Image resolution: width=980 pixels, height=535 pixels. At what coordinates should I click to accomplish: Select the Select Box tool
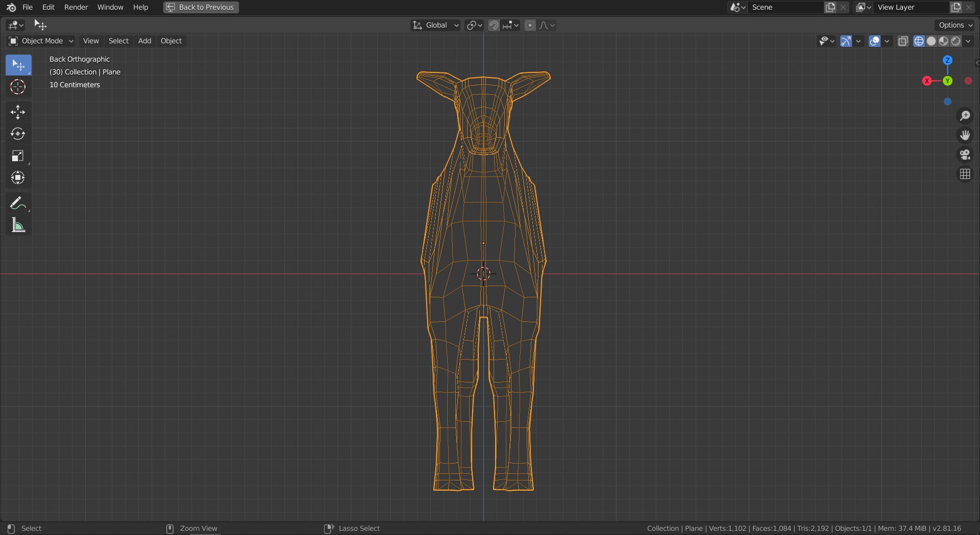coord(18,65)
